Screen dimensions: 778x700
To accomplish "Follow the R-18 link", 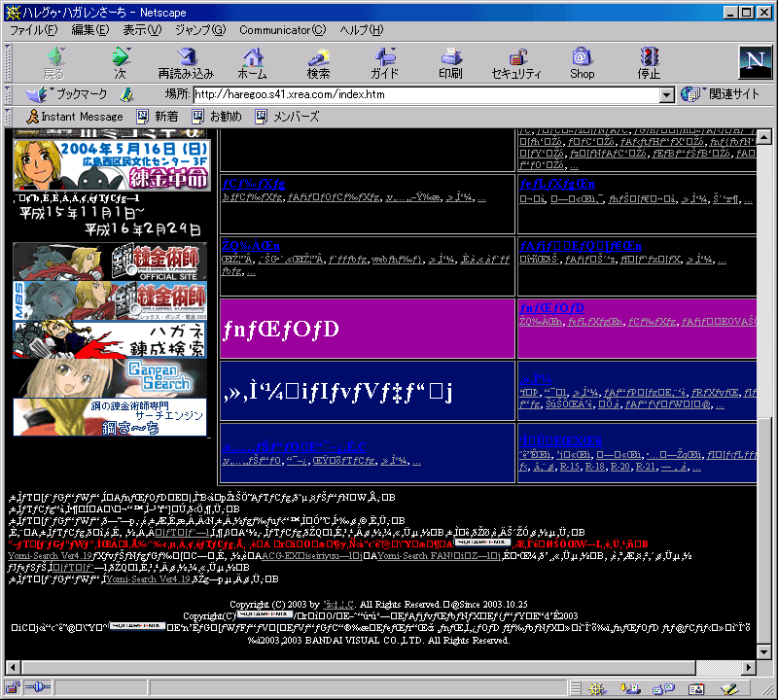I will pos(594,467).
